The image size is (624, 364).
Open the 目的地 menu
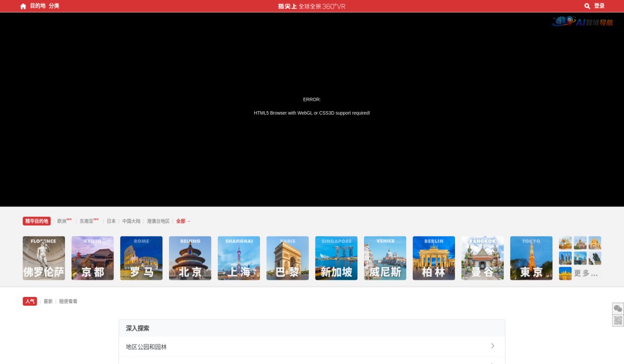click(37, 6)
